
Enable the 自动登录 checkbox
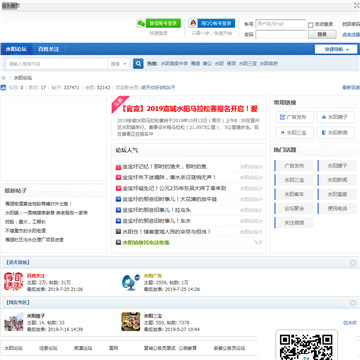(311, 25)
